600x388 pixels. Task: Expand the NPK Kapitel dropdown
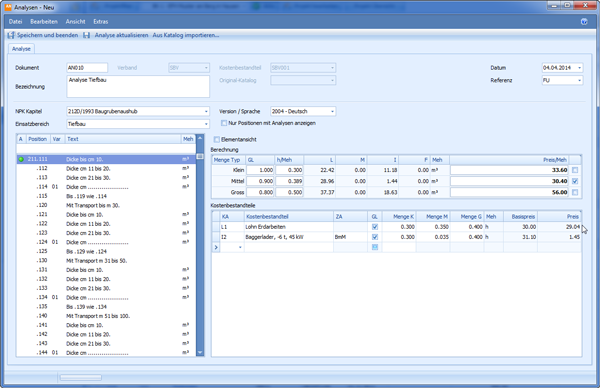(x=206, y=111)
